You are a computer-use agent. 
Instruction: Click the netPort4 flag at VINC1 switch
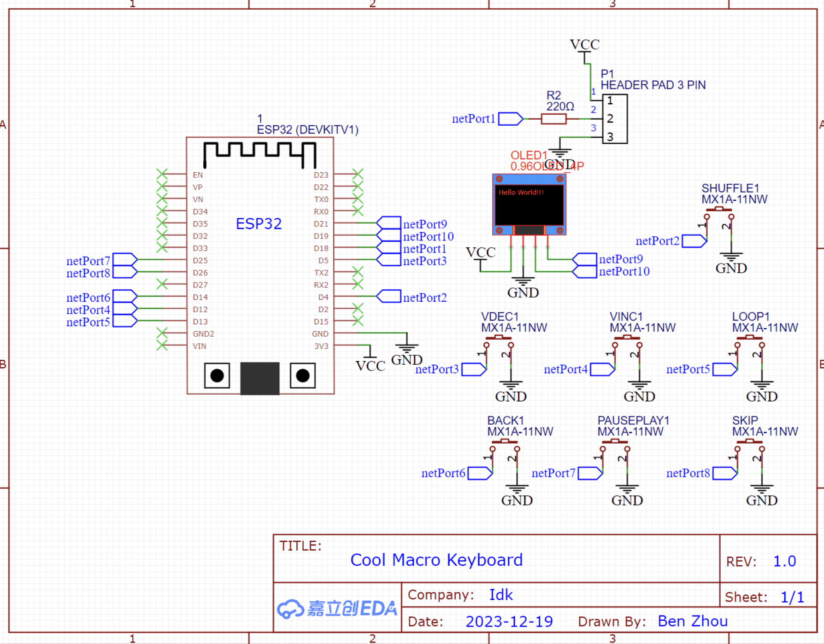tap(603, 369)
